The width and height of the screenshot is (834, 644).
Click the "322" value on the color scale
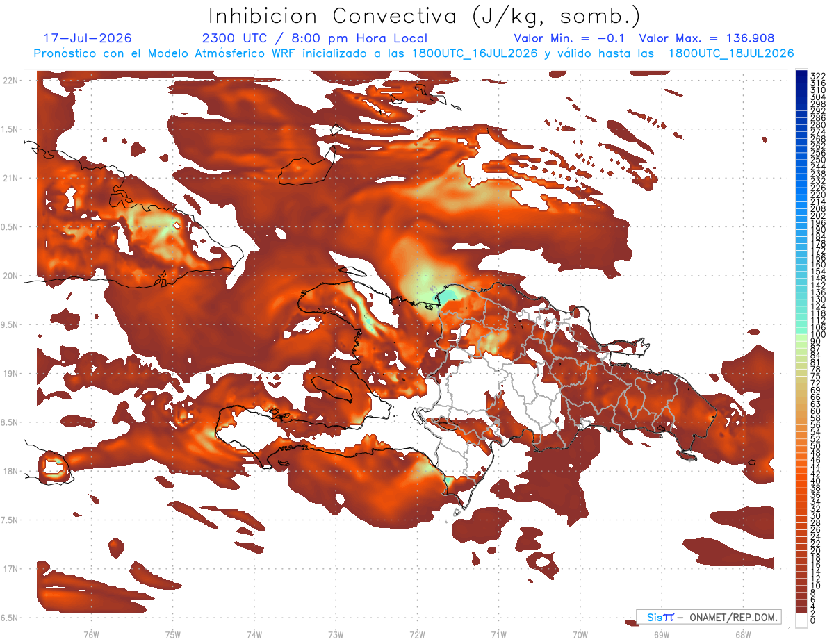[x=818, y=76]
